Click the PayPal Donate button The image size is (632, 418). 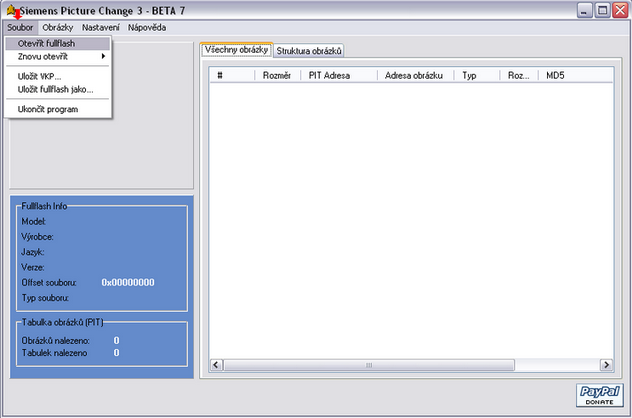[599, 395]
